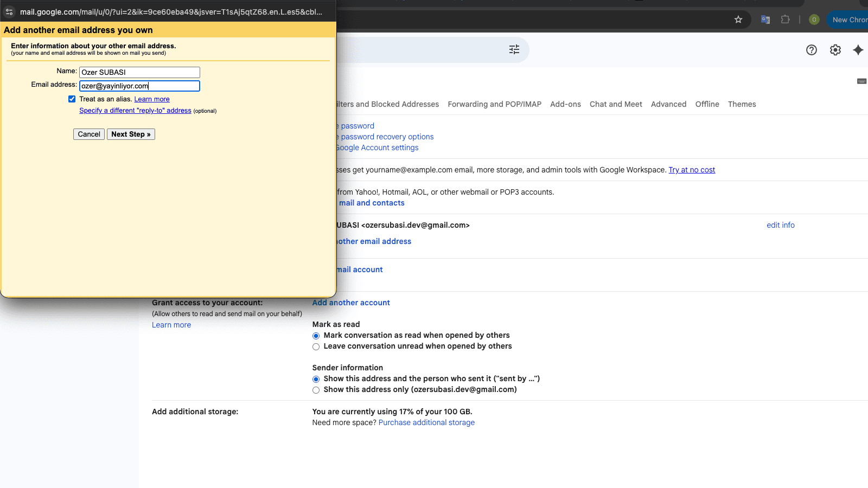Viewport: 868px width, 488px height.
Task: Select Leave conversation unread when opened by others
Action: click(316, 346)
